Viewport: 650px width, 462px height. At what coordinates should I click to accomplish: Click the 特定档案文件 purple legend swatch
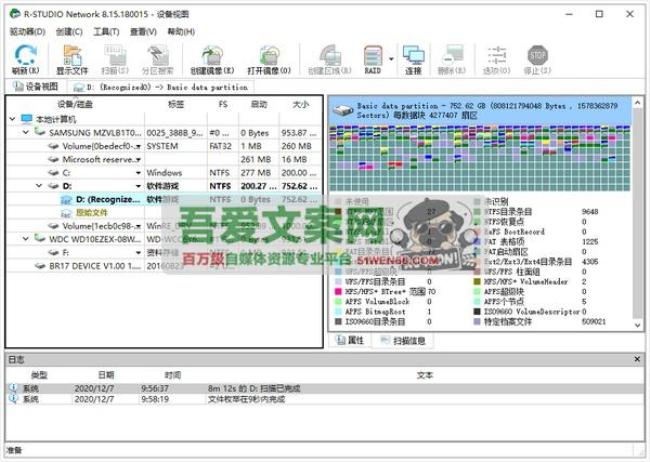[477, 321]
